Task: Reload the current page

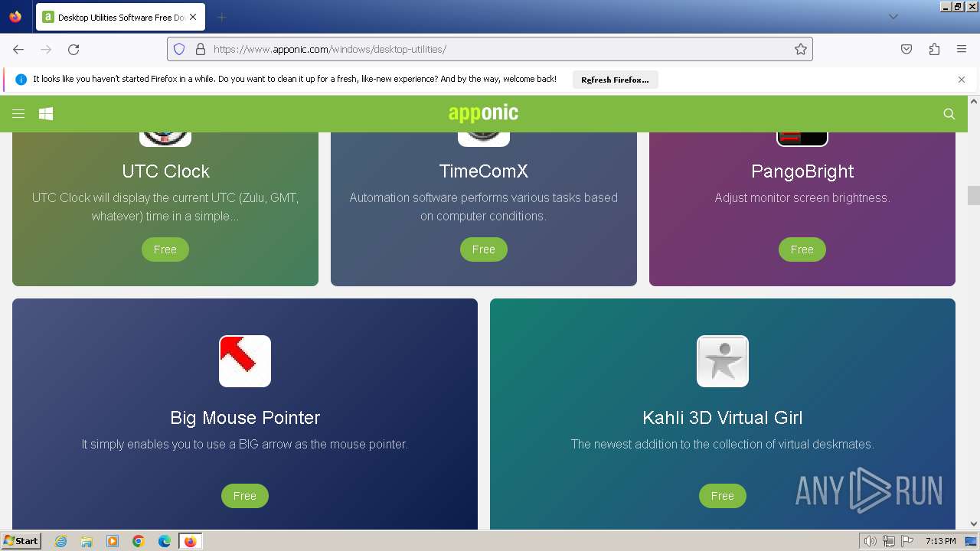Action: 73,49
